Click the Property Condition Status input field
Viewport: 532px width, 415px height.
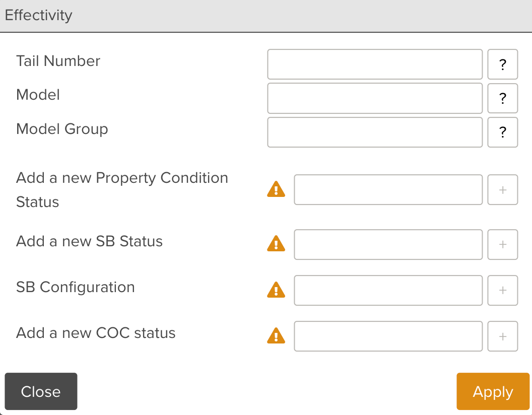pyautogui.click(x=388, y=190)
